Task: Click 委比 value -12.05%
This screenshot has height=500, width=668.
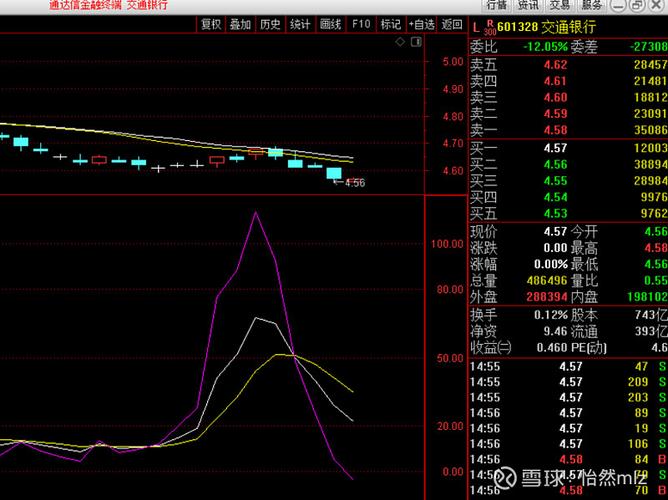Action: coord(545,46)
